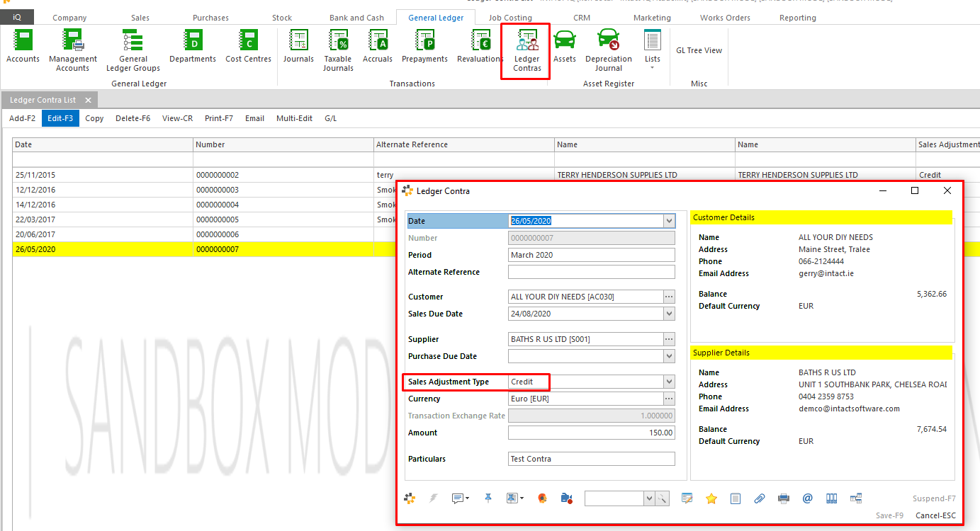980x531 pixels.
Task: Open General Ledger Groups
Action: (133, 50)
